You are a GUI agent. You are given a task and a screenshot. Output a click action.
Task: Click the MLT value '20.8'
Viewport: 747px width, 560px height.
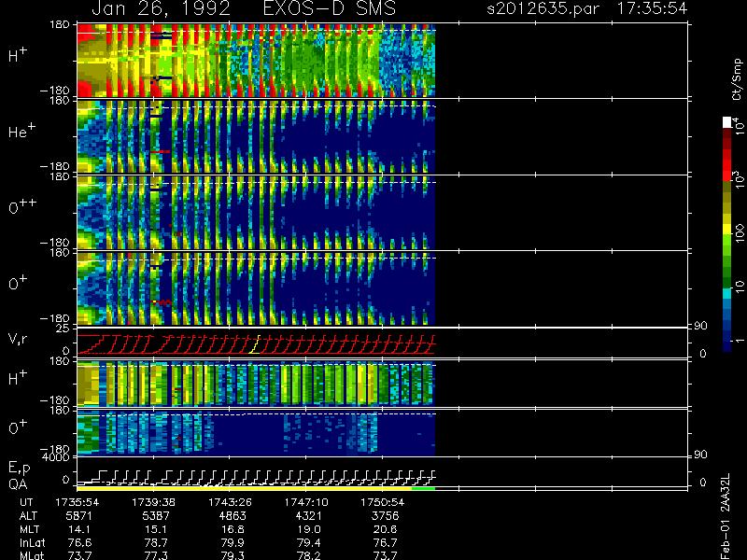[x=385, y=529]
